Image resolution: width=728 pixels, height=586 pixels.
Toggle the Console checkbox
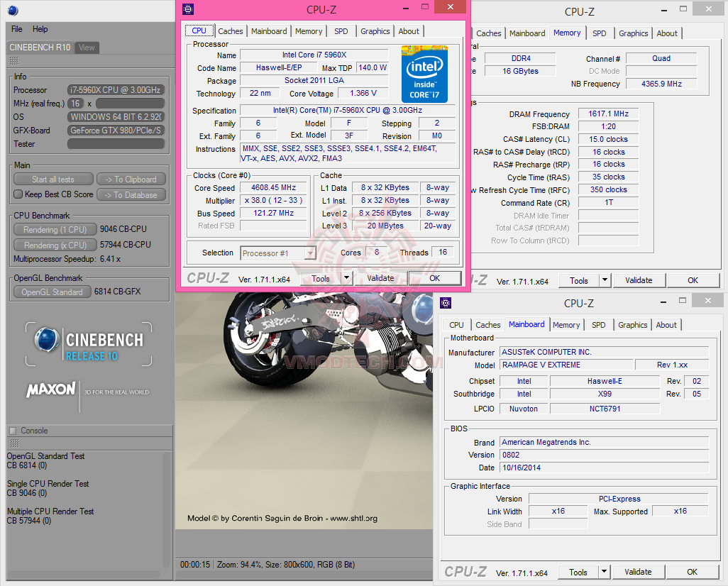(12, 431)
